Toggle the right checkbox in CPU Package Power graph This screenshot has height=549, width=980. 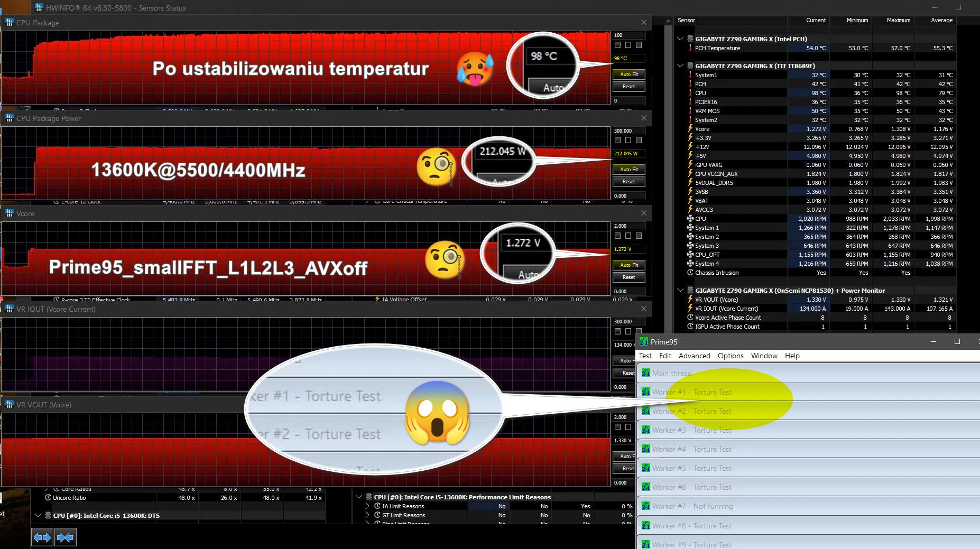coord(639,140)
